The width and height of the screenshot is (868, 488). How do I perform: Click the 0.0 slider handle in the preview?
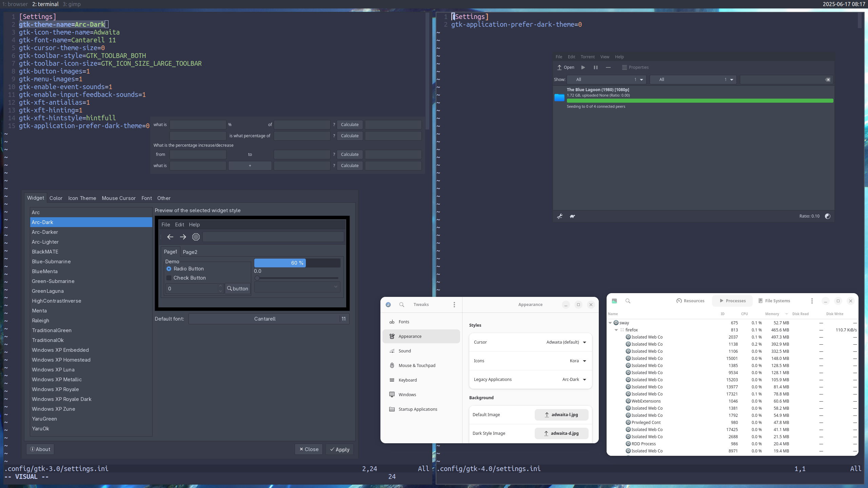click(x=257, y=278)
